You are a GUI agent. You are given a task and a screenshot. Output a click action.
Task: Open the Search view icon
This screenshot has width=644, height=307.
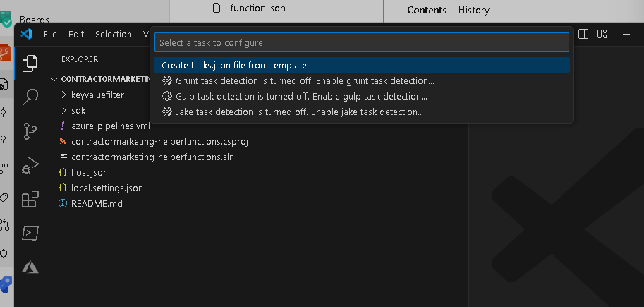(30, 97)
